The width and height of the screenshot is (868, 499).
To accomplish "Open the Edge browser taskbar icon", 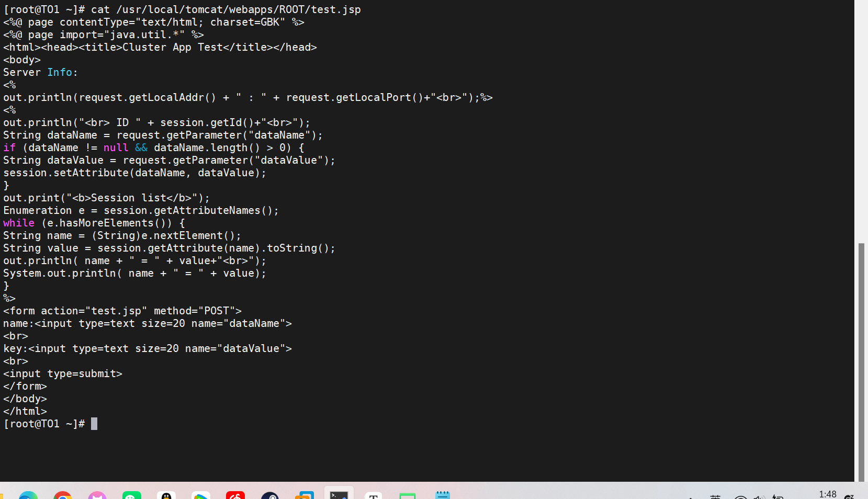I will 28,495.
